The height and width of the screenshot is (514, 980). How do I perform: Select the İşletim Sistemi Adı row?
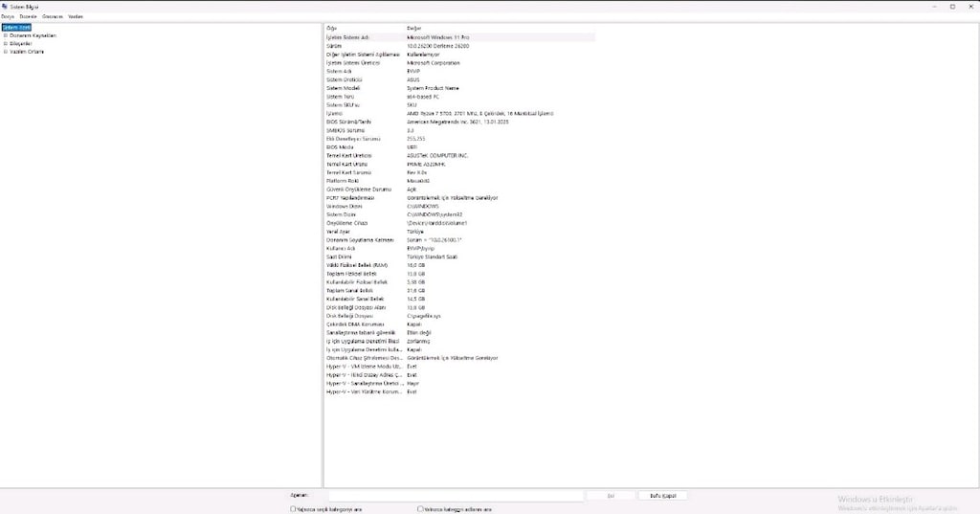tap(459, 37)
